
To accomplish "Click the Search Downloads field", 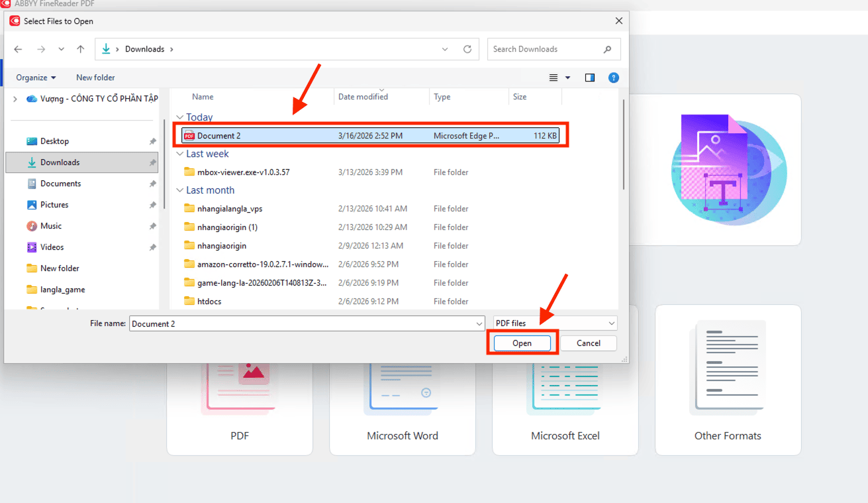I will (546, 49).
